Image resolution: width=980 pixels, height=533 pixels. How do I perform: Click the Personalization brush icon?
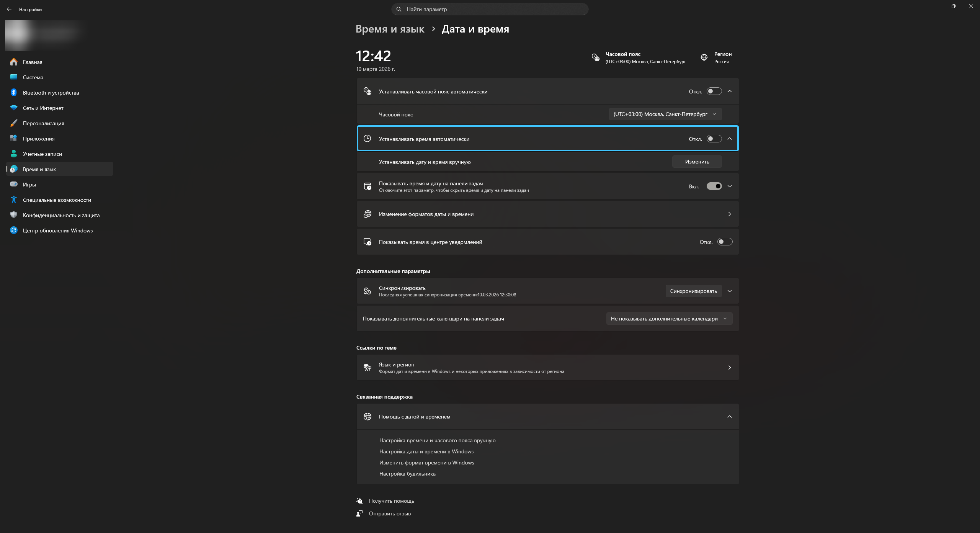pyautogui.click(x=14, y=123)
